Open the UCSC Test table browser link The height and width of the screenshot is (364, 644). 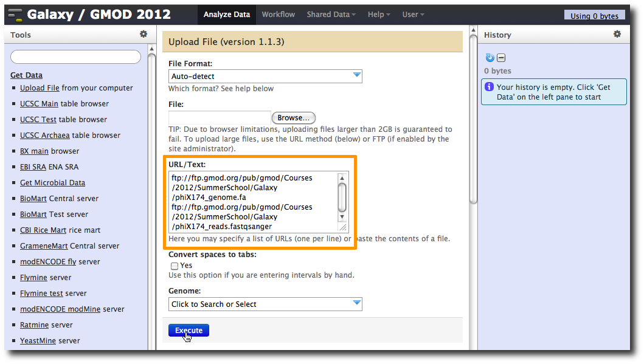(x=38, y=120)
